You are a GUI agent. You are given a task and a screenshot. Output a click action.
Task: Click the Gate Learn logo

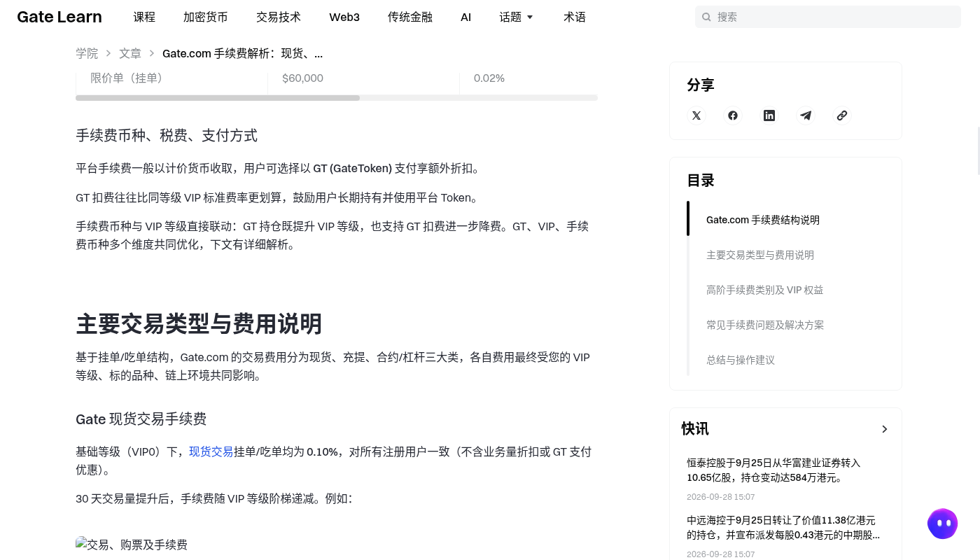pos(59,17)
